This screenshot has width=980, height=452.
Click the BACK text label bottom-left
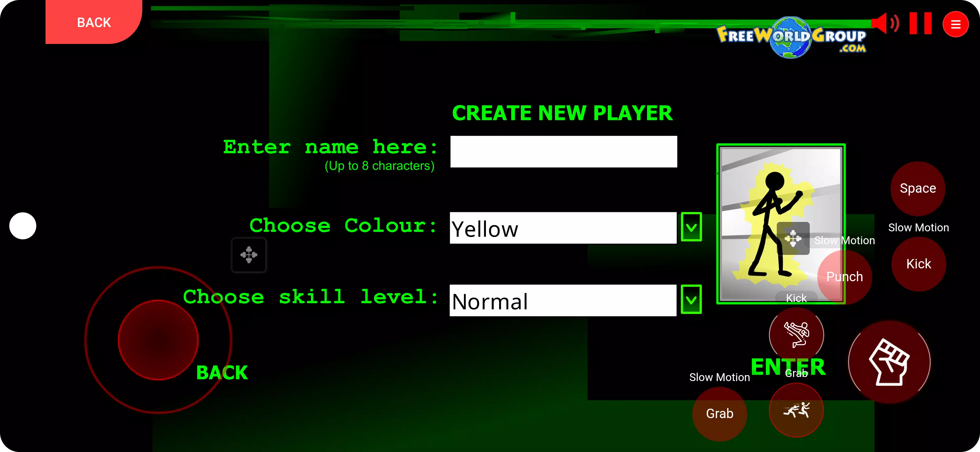tap(222, 373)
